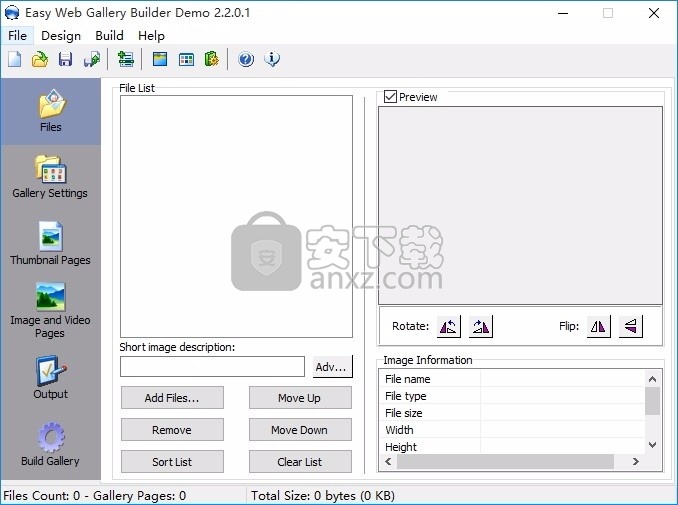Open the Help menu
Image resolution: width=678 pixels, height=505 pixels.
pyautogui.click(x=151, y=35)
